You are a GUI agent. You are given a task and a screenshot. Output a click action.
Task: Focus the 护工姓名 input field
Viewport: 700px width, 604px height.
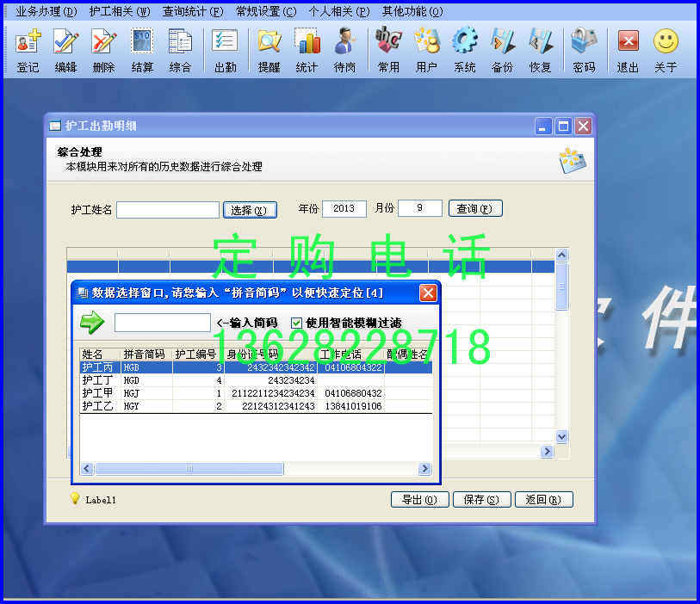[168, 210]
